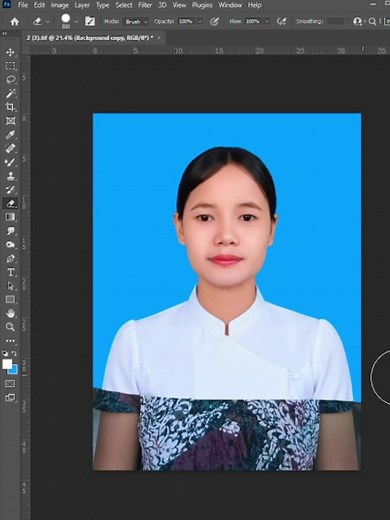
Task: Click the Smoothing value field
Action: [336, 21]
